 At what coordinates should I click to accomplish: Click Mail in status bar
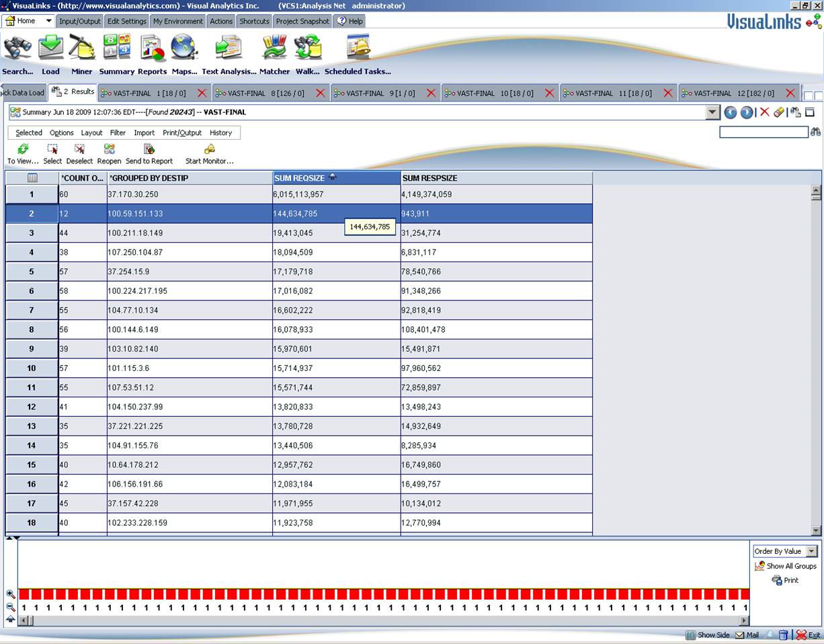[747, 635]
